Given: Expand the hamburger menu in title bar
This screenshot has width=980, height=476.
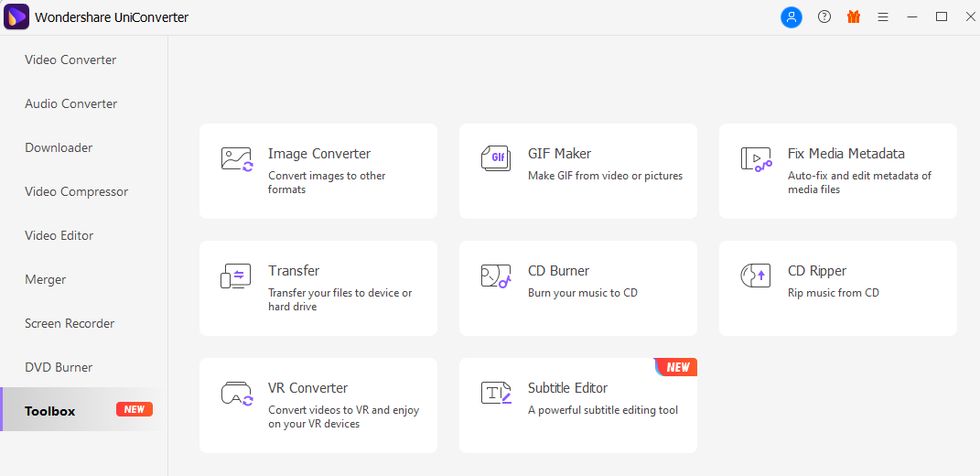Looking at the screenshot, I should pyautogui.click(x=883, y=17).
